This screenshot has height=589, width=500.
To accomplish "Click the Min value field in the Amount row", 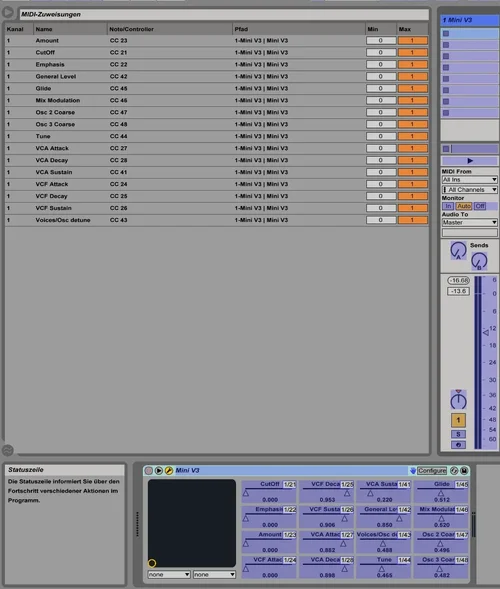I will (381, 41).
